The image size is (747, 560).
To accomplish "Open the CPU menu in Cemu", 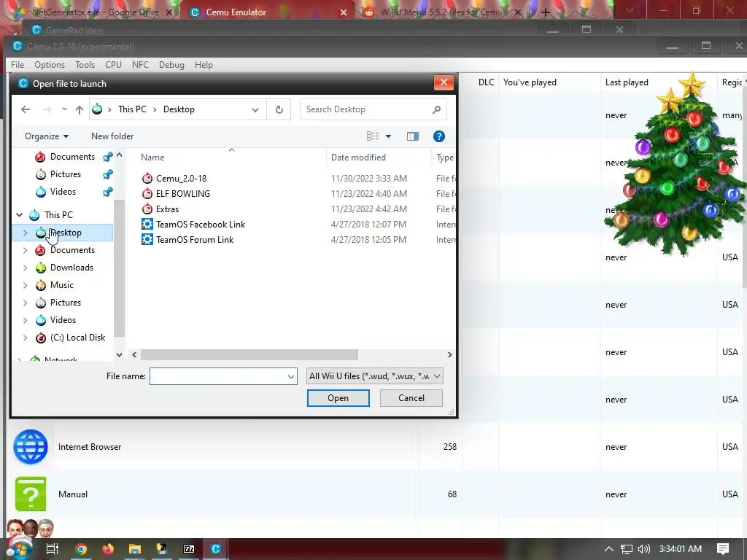I will point(113,65).
